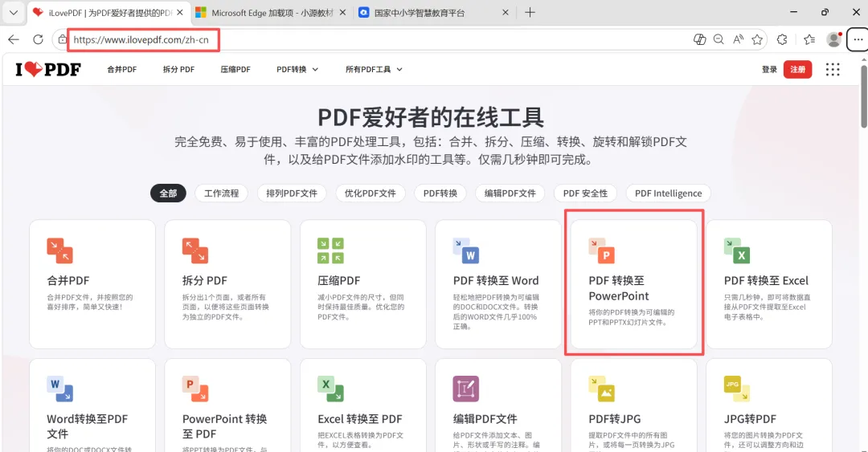Click the 编辑PDF文件 card icon
Viewport: 868px width, 452px height.
point(466,389)
